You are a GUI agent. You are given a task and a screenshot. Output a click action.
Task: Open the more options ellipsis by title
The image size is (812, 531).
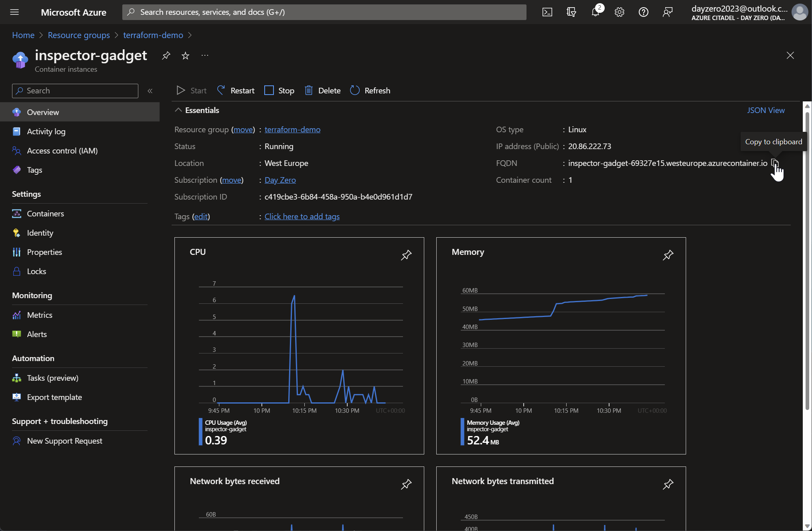[205, 55]
